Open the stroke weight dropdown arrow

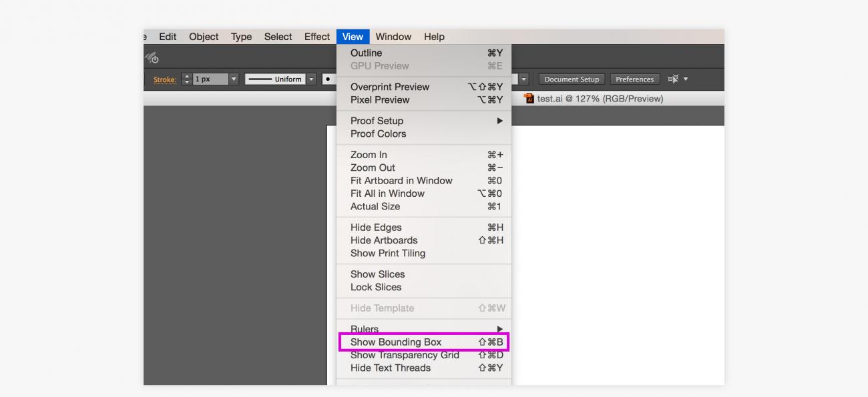pos(234,79)
